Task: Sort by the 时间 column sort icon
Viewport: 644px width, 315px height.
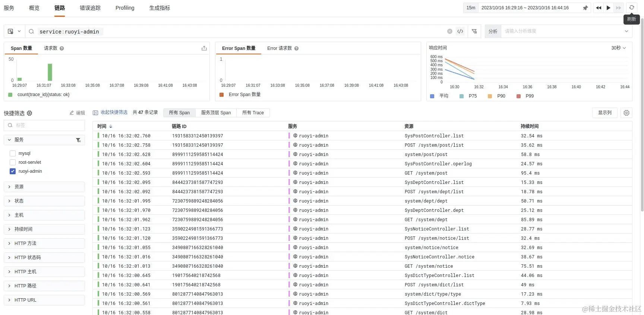Action: pyautogui.click(x=111, y=127)
